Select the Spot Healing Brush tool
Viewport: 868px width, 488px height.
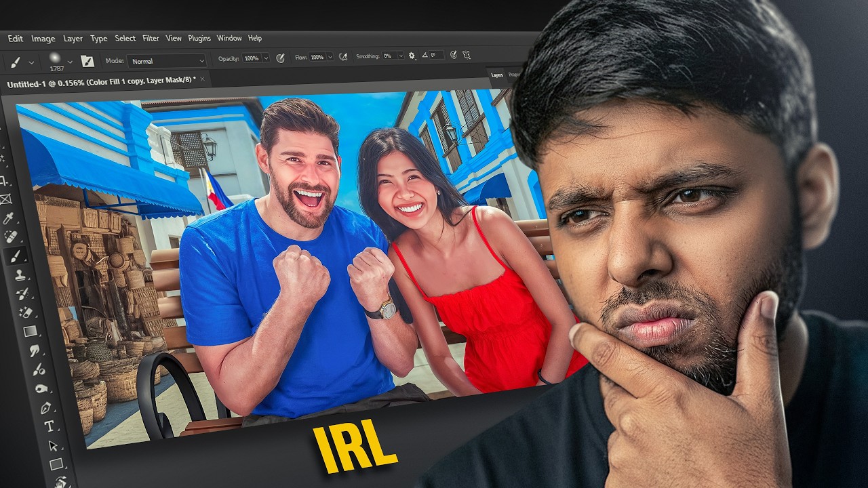11,237
